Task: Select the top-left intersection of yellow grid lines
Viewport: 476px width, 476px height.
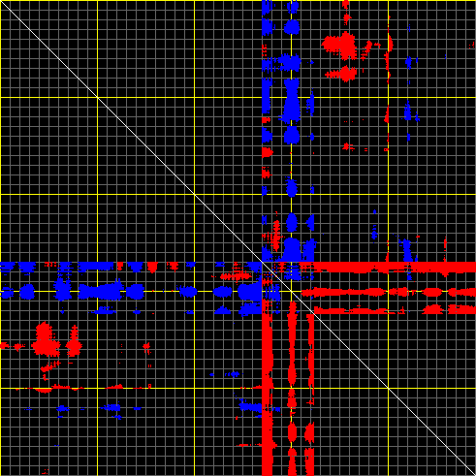Action: pyautogui.click(x=97, y=97)
